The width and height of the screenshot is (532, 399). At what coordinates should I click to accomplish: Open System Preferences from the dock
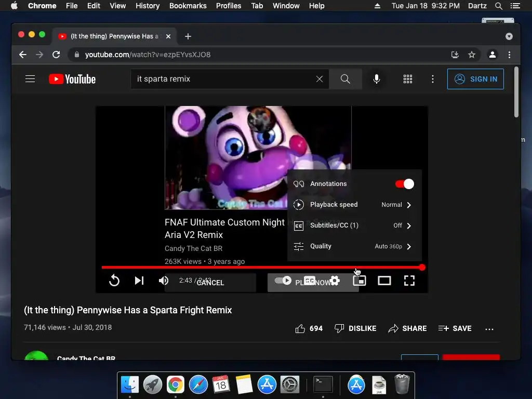(x=289, y=384)
